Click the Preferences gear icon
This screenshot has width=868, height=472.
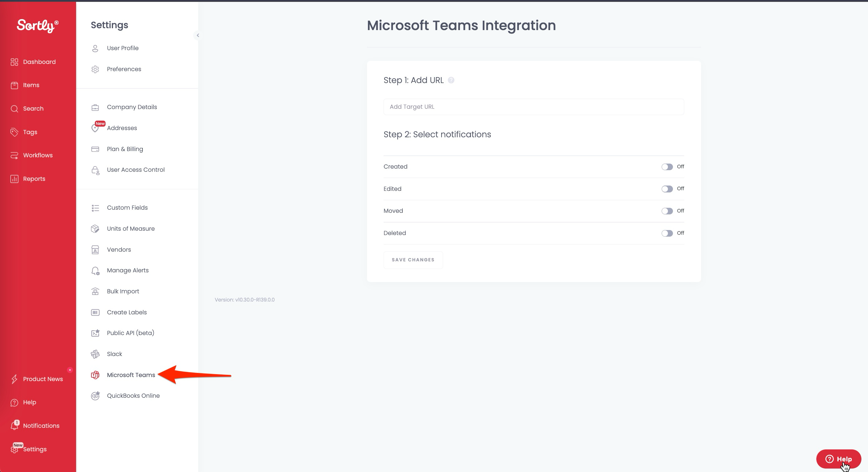click(95, 69)
